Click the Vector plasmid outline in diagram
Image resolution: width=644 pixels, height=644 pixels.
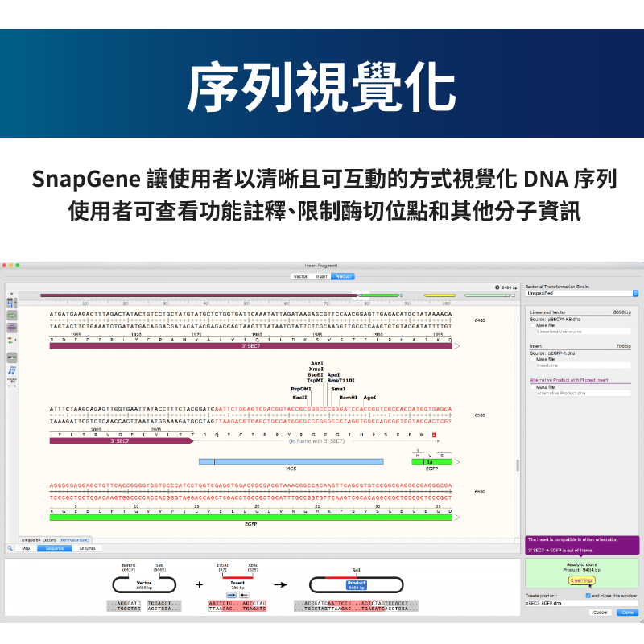tap(144, 585)
